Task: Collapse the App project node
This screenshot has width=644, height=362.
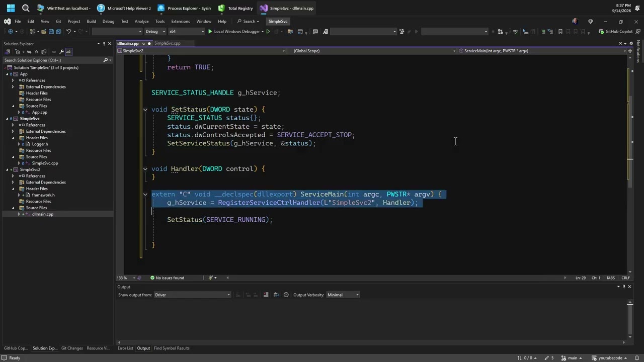Action: 8,74
